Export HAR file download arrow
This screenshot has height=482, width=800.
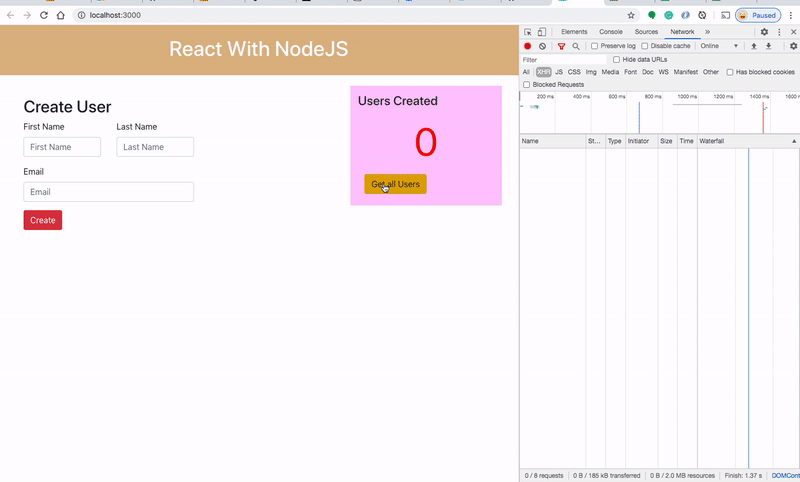(768, 46)
